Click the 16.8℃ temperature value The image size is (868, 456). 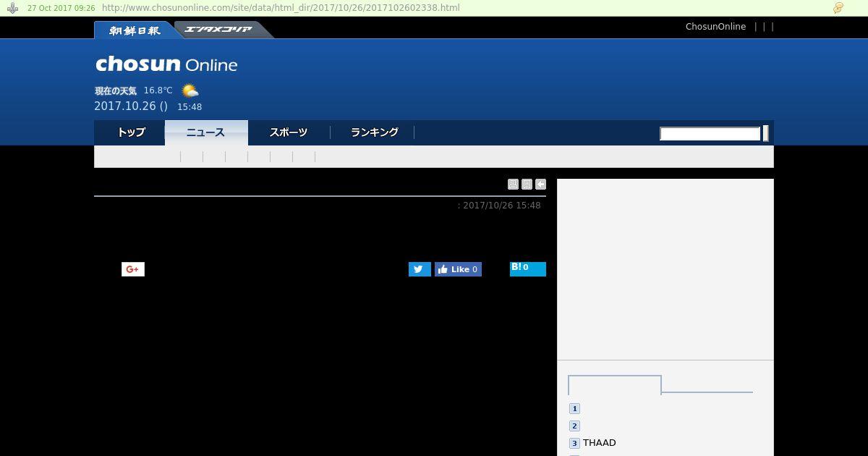(158, 90)
